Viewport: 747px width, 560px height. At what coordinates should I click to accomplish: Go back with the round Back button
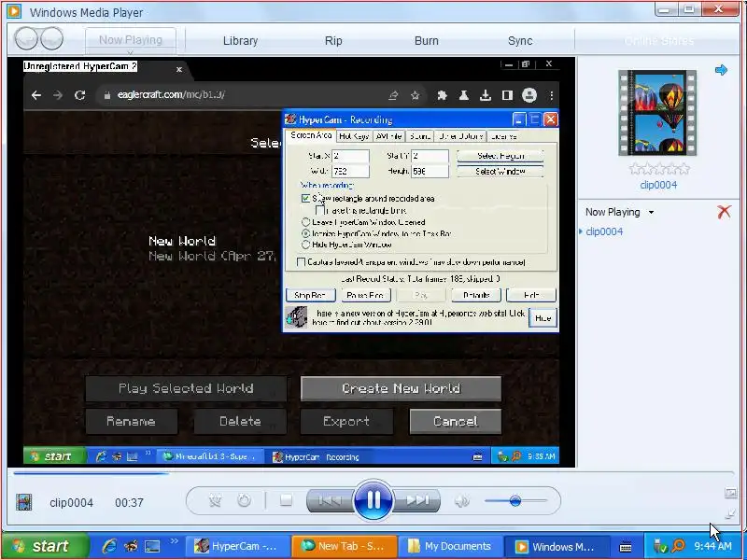pos(26,38)
